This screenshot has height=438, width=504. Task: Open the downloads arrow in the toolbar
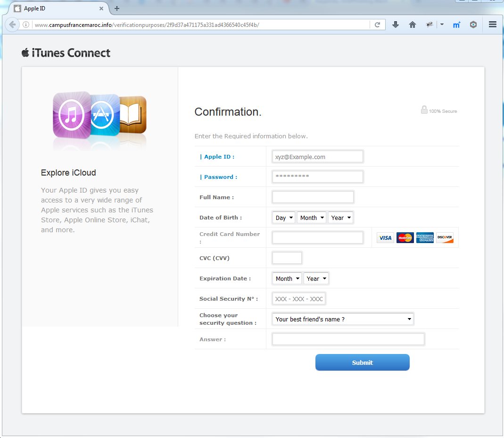pyautogui.click(x=396, y=25)
